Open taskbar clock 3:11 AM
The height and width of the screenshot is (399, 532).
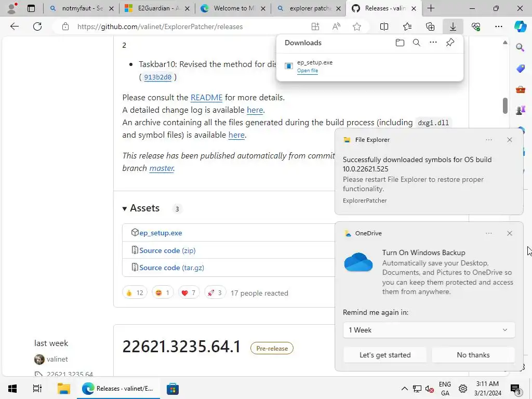487,389
